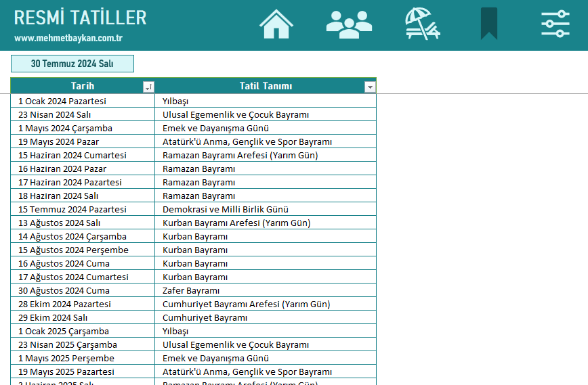This screenshot has width=588, height=385.
Task: Select cell 17 Ağustos 2024 Cumartesi
Action: (83, 276)
